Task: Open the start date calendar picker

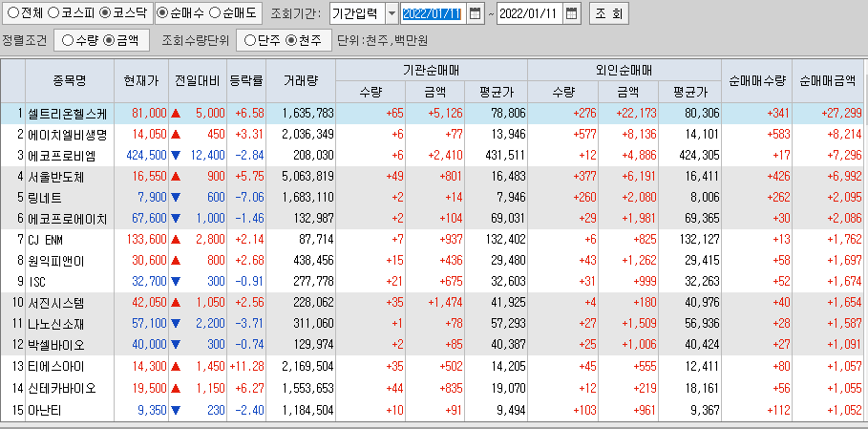Action: (475, 13)
